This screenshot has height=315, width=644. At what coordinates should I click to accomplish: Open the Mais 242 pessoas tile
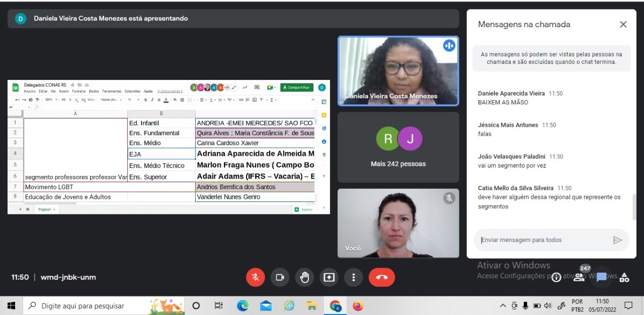[x=398, y=147]
